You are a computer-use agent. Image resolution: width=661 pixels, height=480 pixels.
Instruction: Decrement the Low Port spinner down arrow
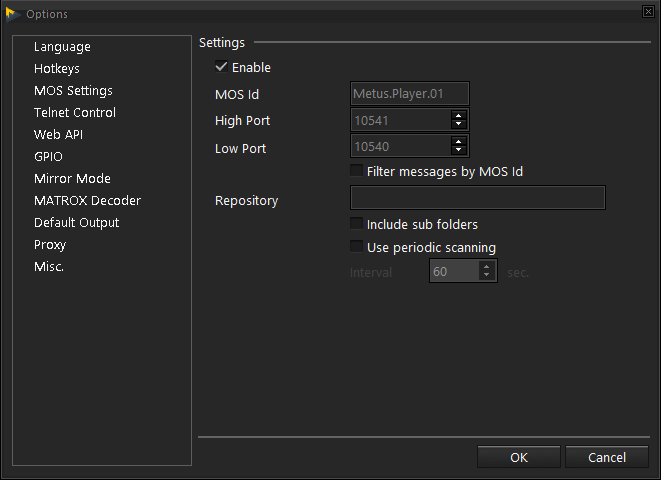(x=459, y=151)
